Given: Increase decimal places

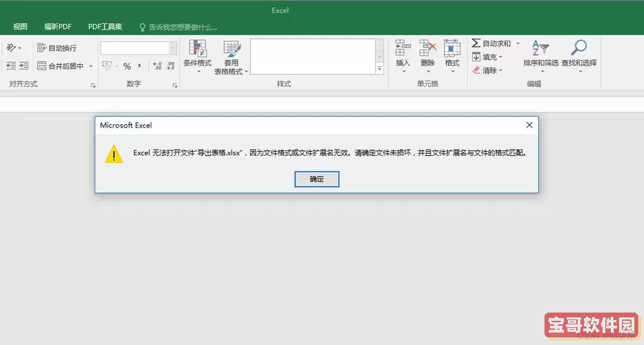Looking at the screenshot, I should (x=158, y=66).
